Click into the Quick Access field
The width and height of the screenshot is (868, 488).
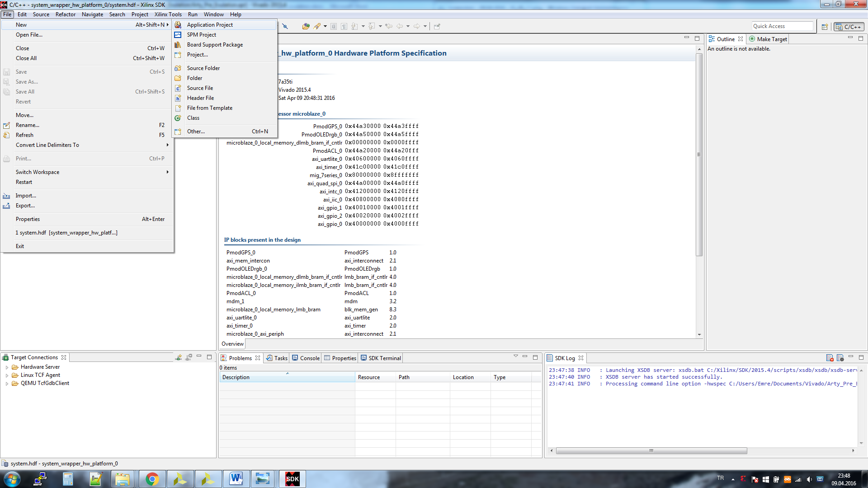782,26
